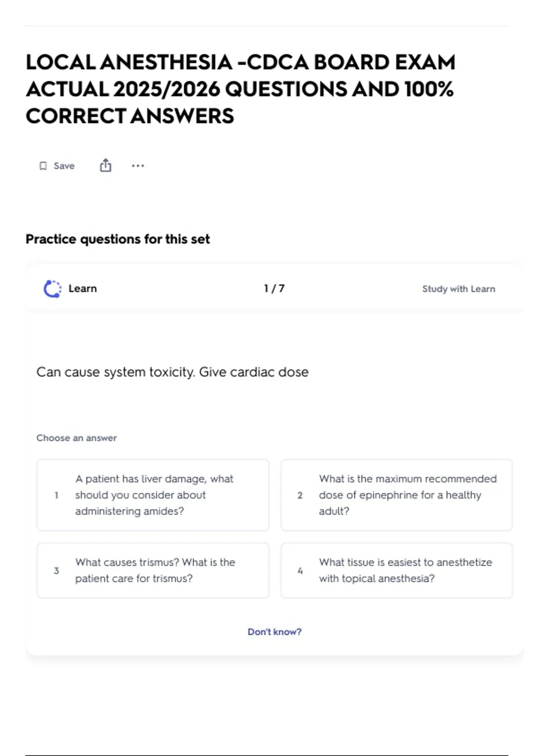This screenshot has height=756, width=534.
Task: Click the number 1 badge on first answer
Action: click(x=57, y=495)
